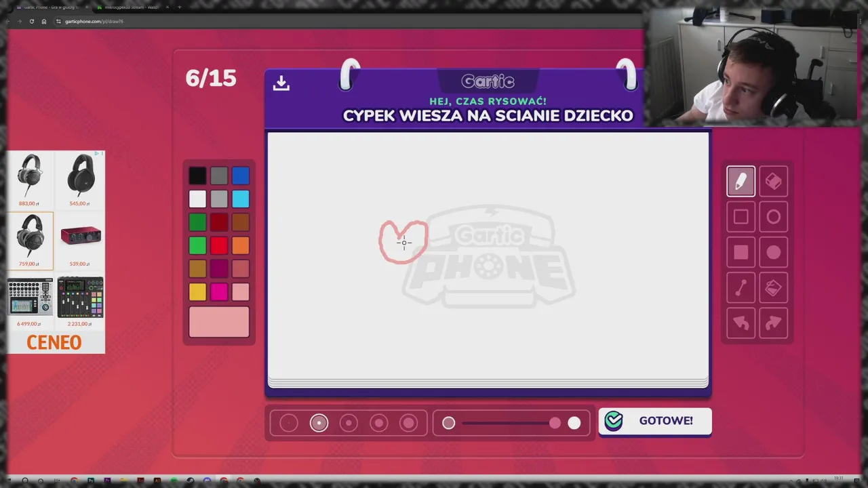Image resolution: width=868 pixels, height=488 pixels.
Task: Select the eraser tool
Action: [773, 181]
